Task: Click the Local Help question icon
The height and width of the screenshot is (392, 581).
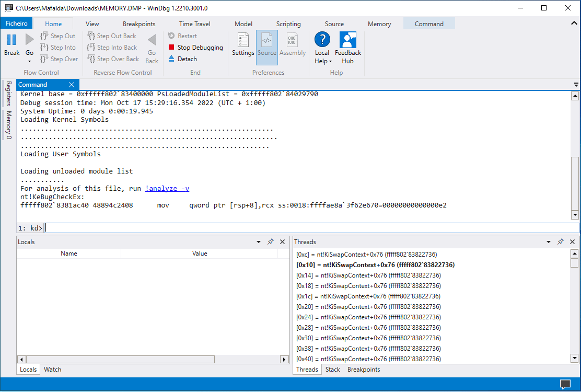Action: point(322,39)
